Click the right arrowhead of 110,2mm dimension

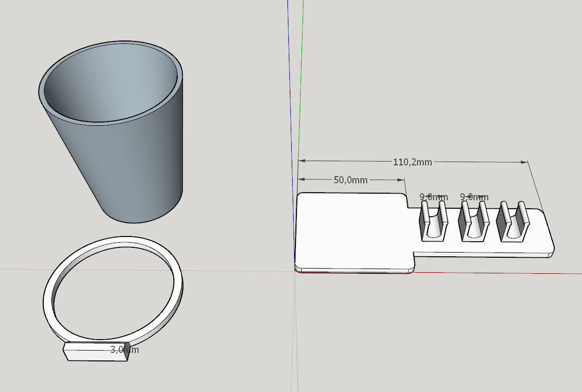point(524,162)
